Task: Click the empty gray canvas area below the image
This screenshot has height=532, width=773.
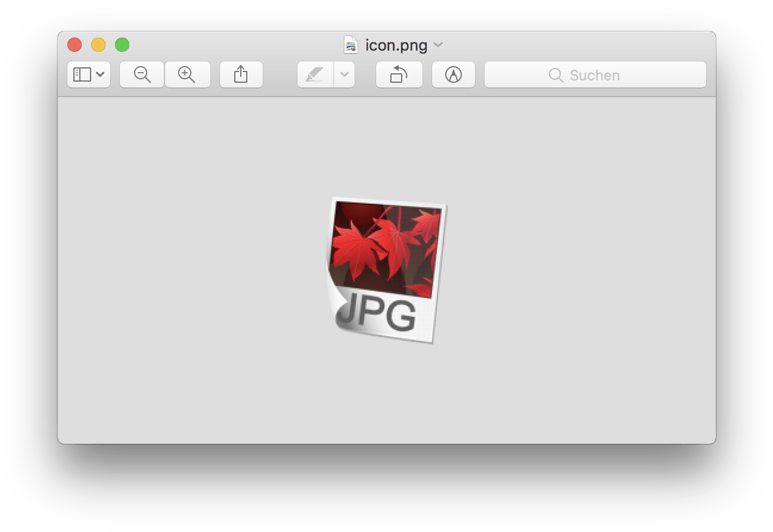Action: point(386,393)
